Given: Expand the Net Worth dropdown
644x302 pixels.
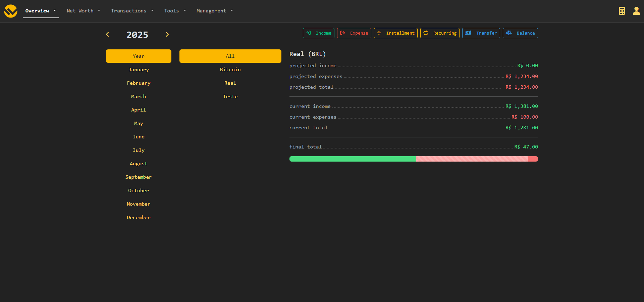Looking at the screenshot, I should coord(83,11).
